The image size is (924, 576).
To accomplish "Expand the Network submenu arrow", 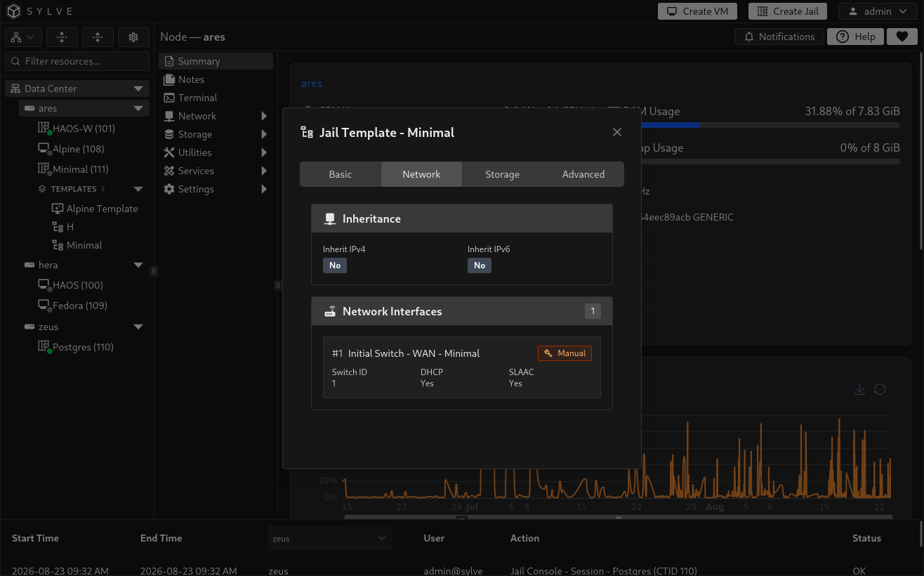I will pyautogui.click(x=264, y=116).
